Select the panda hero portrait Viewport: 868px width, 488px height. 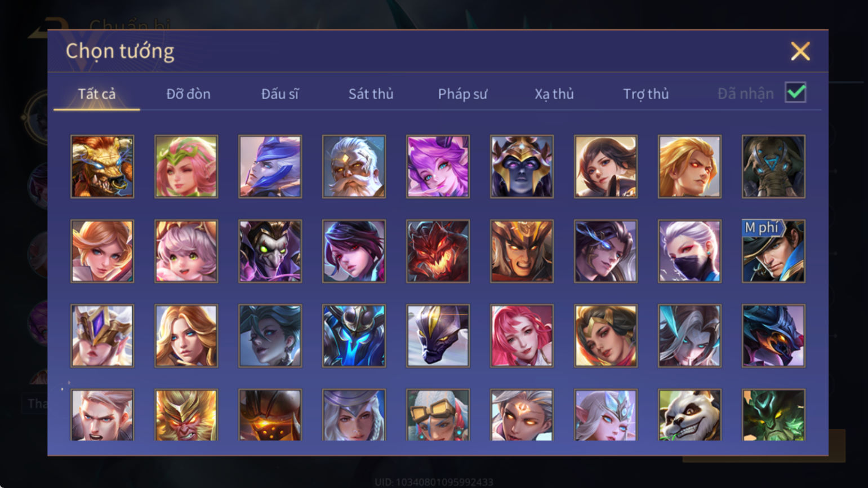(x=689, y=415)
